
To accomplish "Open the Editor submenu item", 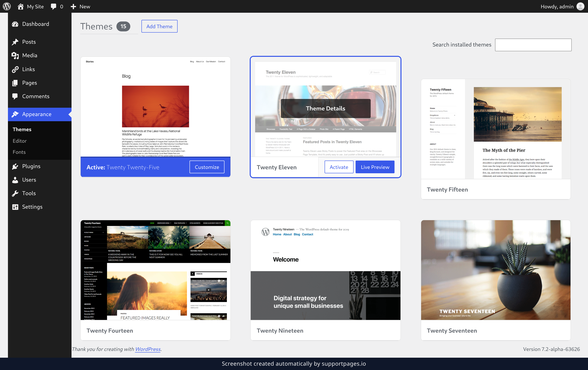I will 19,141.
